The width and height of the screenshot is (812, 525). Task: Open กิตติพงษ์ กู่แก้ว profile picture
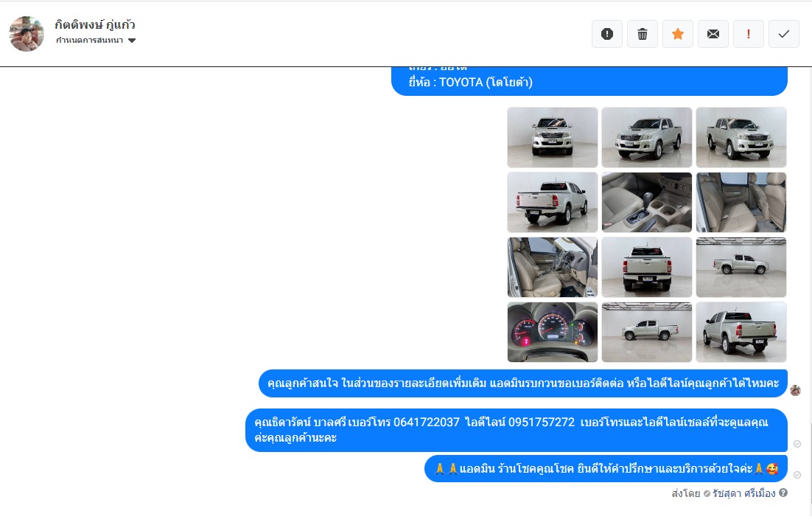27,34
